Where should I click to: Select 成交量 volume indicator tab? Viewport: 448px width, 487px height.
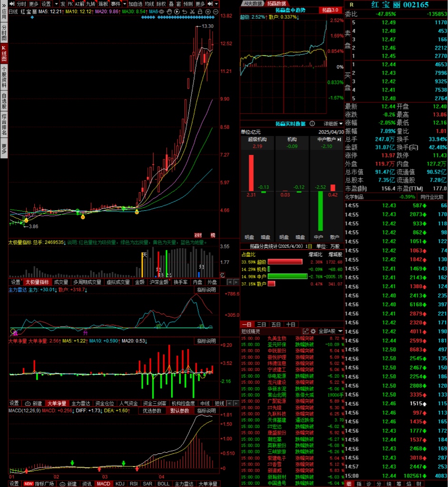tap(61, 282)
